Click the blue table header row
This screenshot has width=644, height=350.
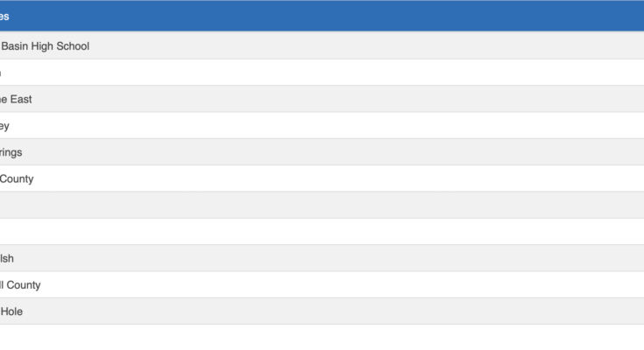[322, 16]
